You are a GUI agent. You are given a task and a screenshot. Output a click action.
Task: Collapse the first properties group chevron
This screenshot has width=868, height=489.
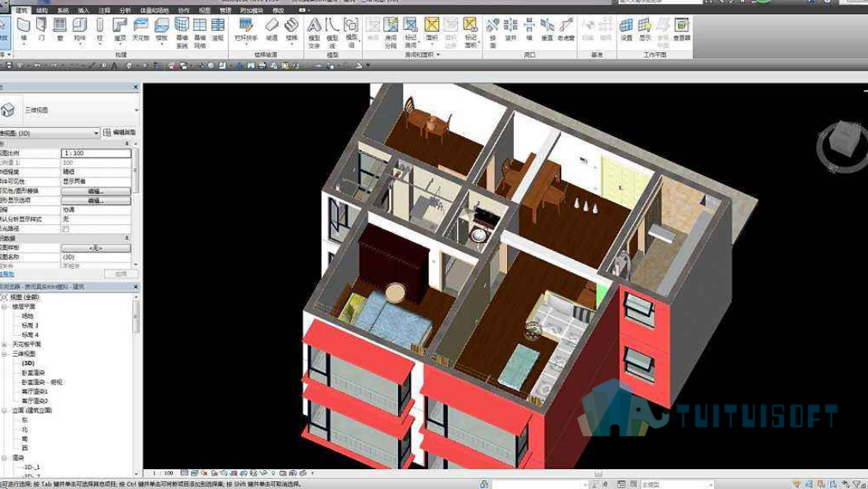(x=127, y=144)
